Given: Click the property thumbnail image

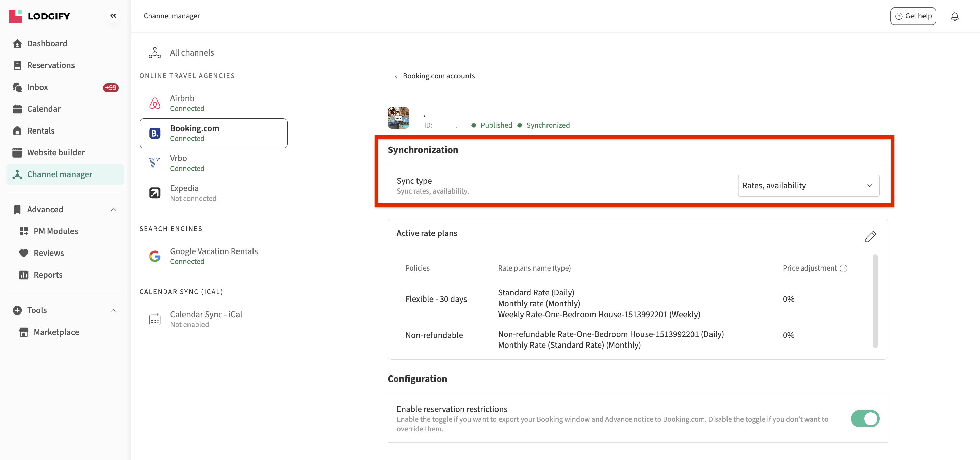Looking at the screenshot, I should pyautogui.click(x=398, y=118).
